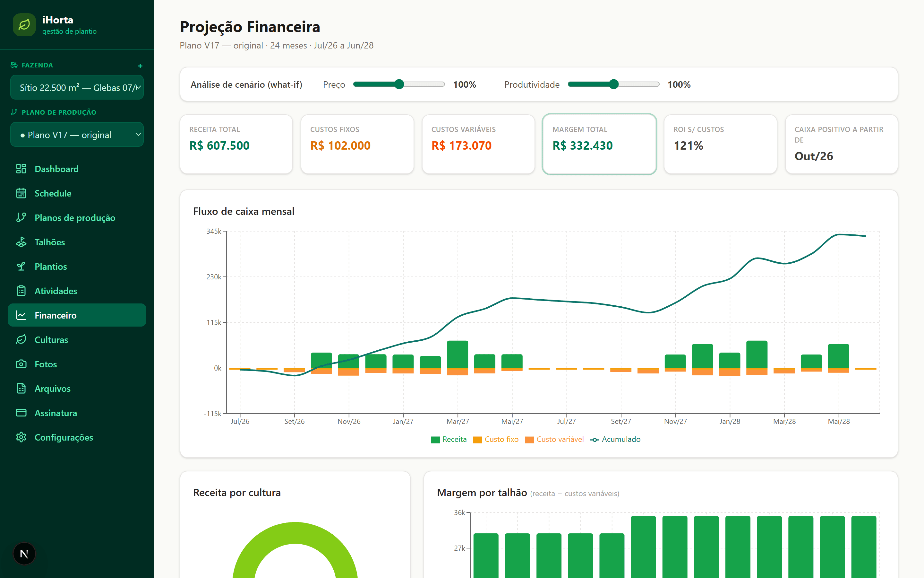Click the Mar/27 revenue bar in chart
This screenshot has width=924, height=578.
coord(458,355)
